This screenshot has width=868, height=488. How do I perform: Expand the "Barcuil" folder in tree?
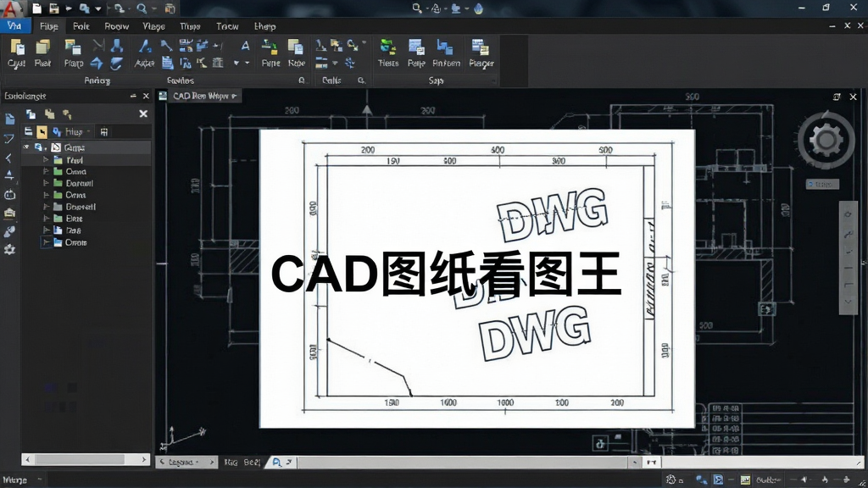click(46, 183)
